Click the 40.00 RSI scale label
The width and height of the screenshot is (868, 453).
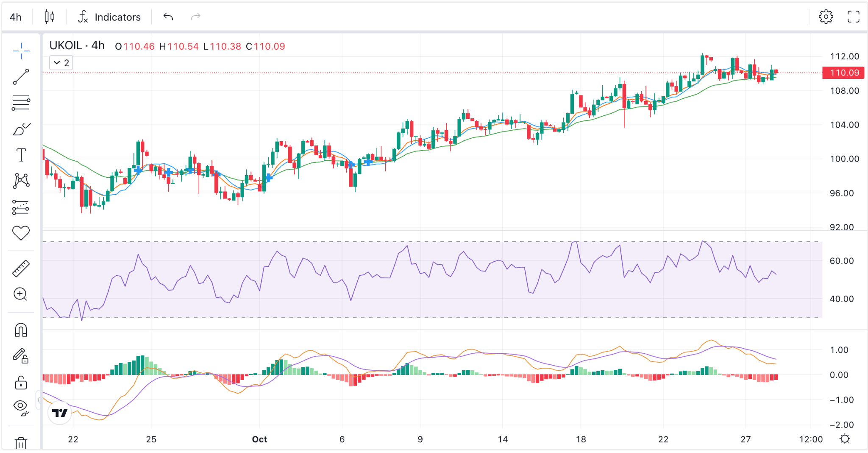(x=842, y=299)
